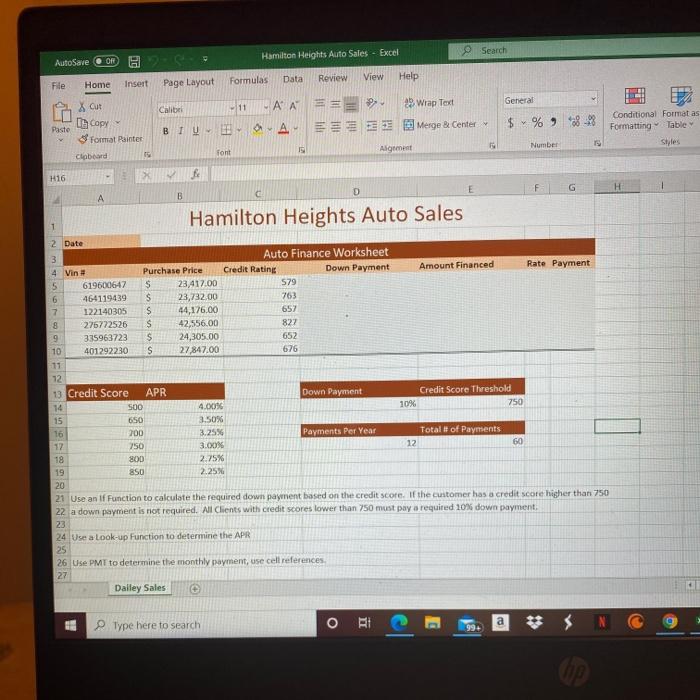This screenshot has height=700, width=700.
Task: Click the Accounting dollar sign format icon
Action: point(511,123)
